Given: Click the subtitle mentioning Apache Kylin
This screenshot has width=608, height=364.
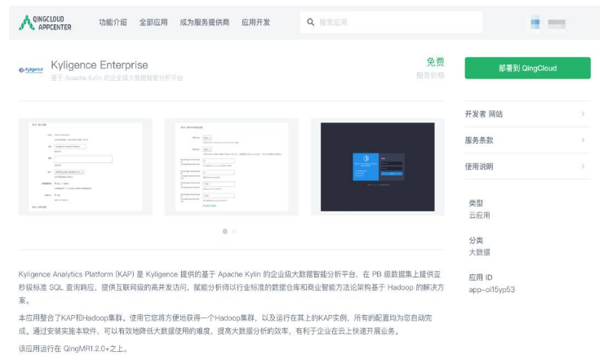Looking at the screenshot, I should pyautogui.click(x=117, y=78).
